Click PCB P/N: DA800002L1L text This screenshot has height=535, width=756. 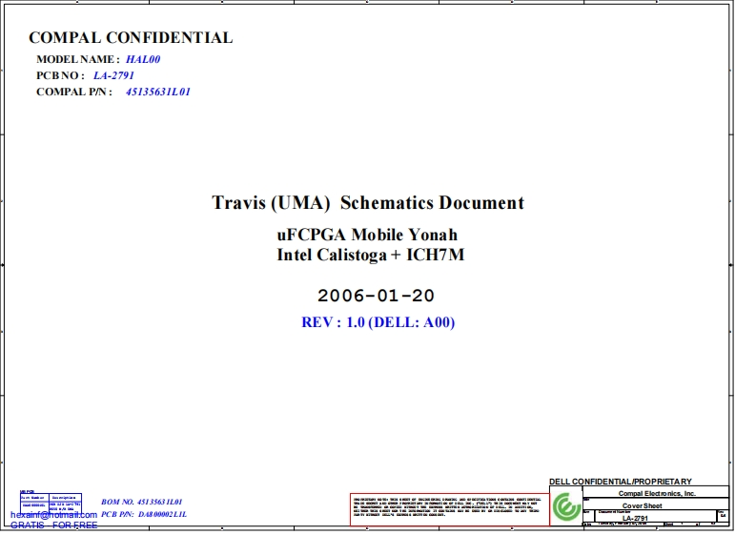pyautogui.click(x=144, y=514)
